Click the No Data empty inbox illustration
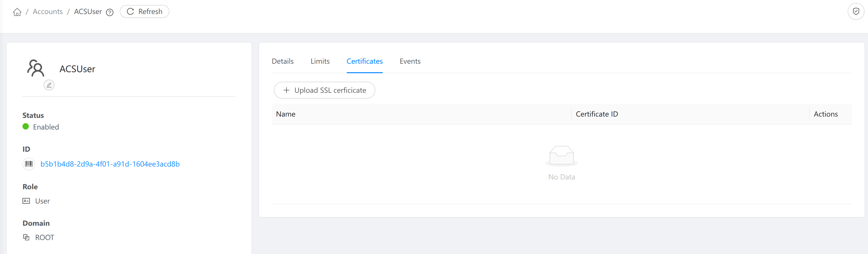The width and height of the screenshot is (868, 254). (561, 156)
